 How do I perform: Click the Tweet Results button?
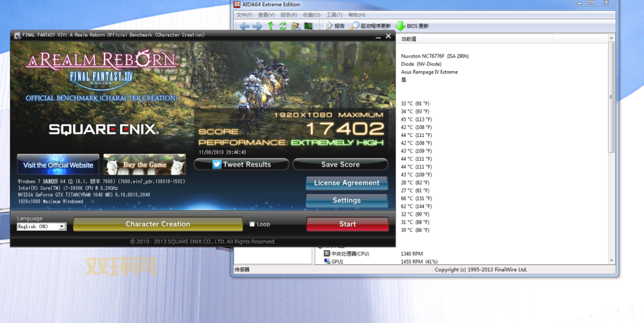click(241, 165)
